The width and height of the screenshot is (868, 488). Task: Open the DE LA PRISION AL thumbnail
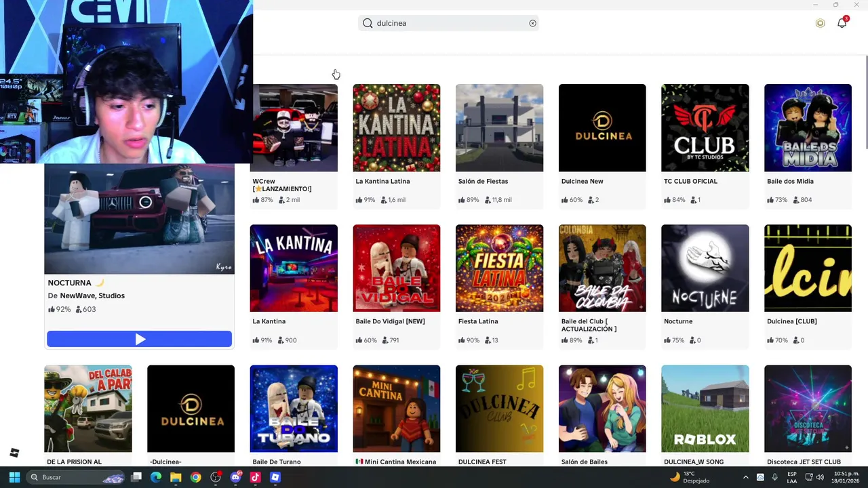(x=88, y=409)
